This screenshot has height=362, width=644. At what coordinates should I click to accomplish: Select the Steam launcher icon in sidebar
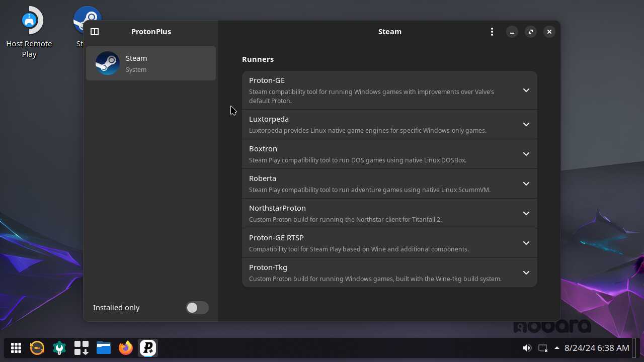click(108, 63)
